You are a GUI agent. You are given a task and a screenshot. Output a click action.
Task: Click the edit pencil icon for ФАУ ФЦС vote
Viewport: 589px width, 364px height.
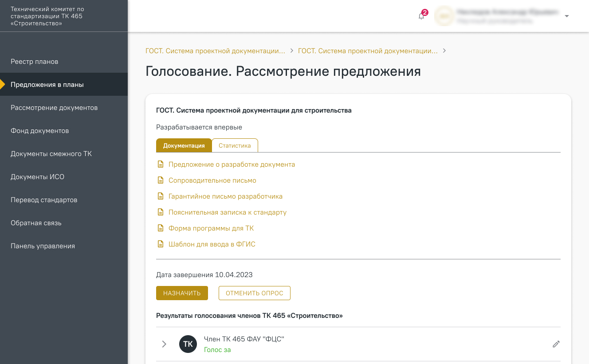tap(556, 344)
